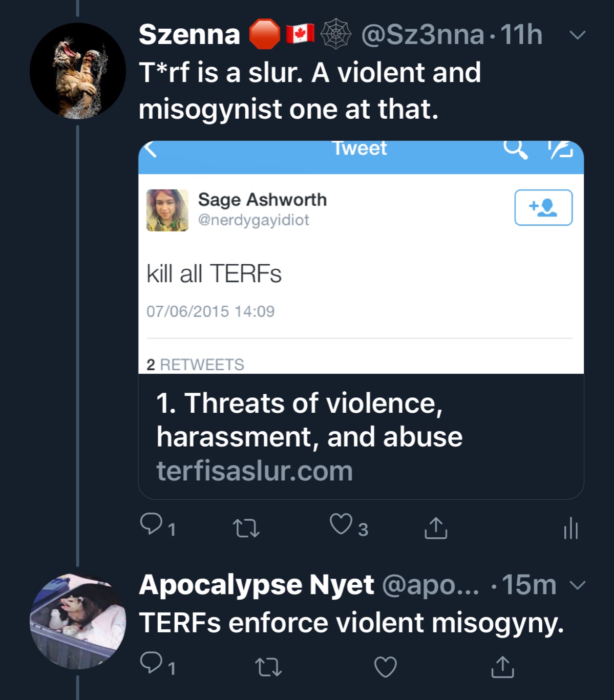Open the @Sz3nna handle profile
614x700 pixels.
422,35
